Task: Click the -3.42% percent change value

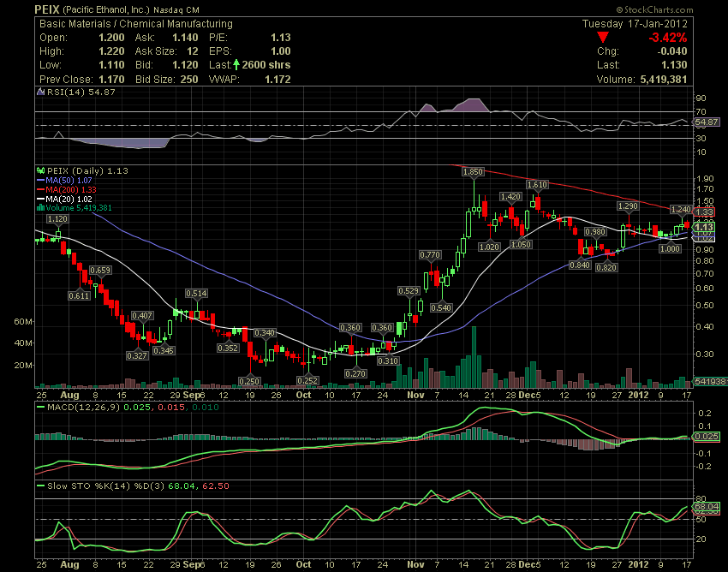Action: click(x=668, y=37)
